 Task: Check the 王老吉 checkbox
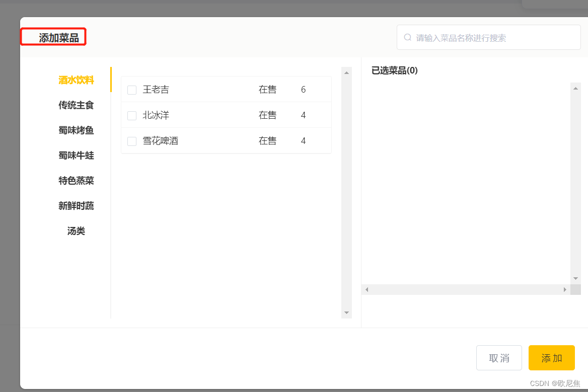[131, 90]
